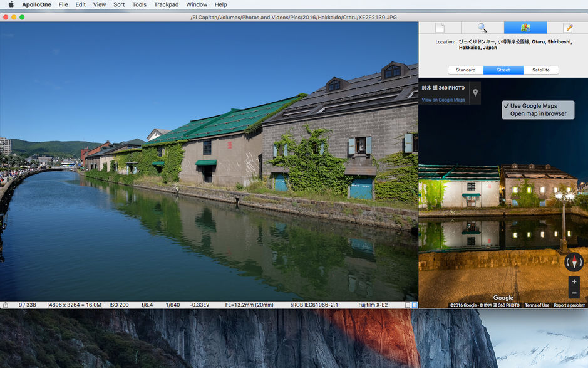Open the Sort menu

[119, 4]
